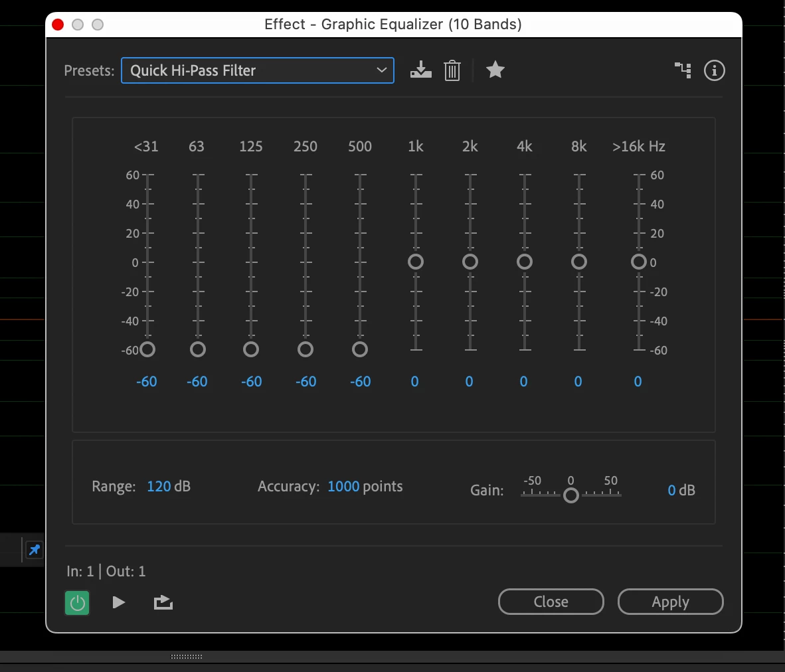This screenshot has height=672, width=785.
Task: Click the Close button
Action: 551,602
